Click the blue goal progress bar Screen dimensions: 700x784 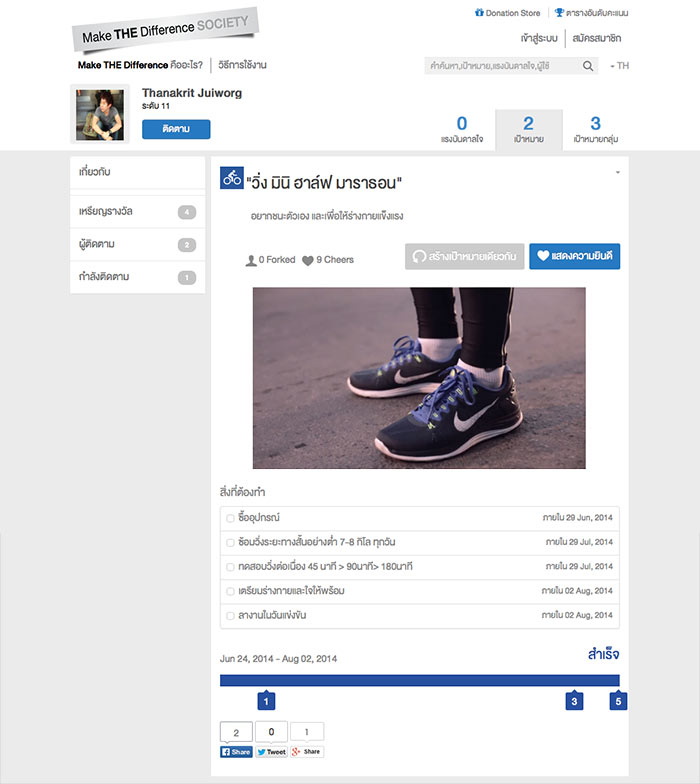[420, 680]
